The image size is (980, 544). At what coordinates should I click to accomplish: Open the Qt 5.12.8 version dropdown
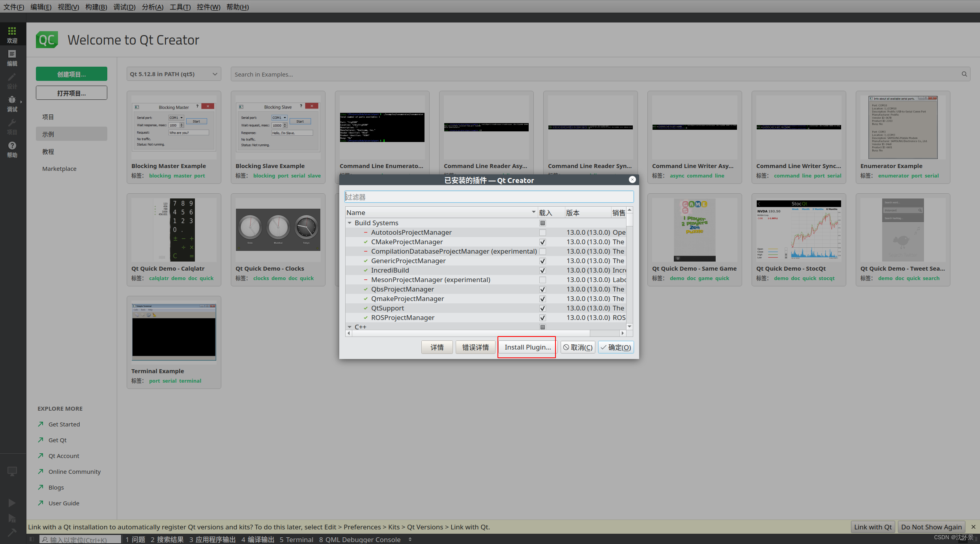click(x=174, y=74)
